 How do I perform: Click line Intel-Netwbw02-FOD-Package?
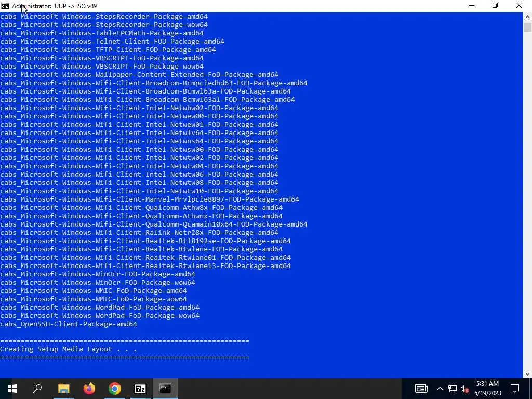139,108
